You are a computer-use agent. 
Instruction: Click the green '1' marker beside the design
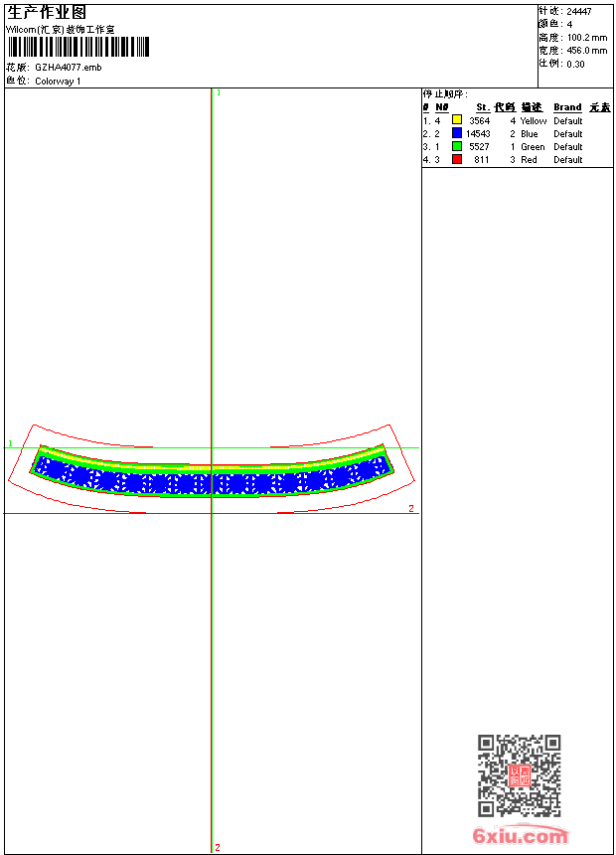coord(10,443)
